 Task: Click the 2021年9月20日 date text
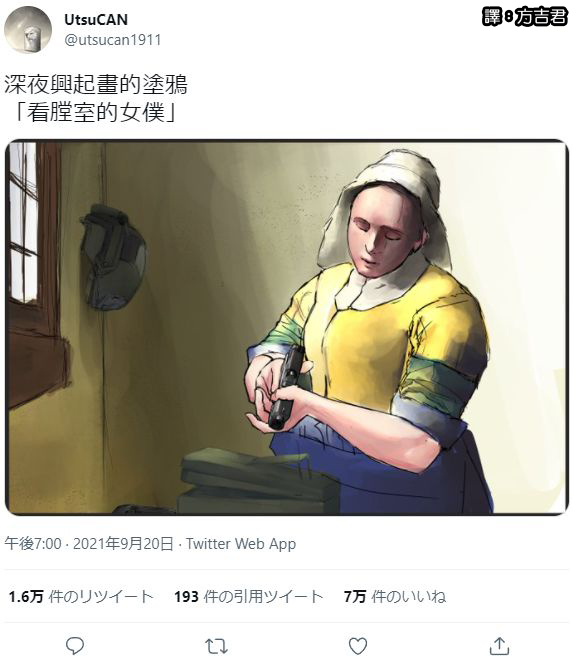(123, 544)
